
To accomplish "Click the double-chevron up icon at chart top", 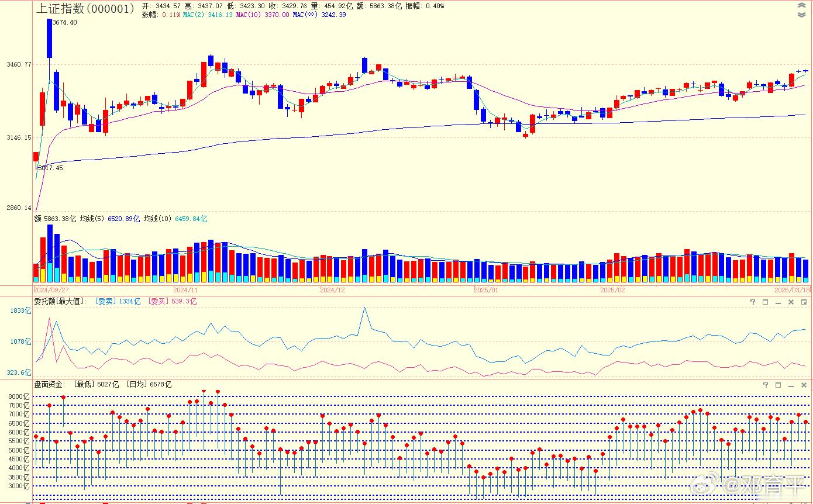I will coord(801,5).
